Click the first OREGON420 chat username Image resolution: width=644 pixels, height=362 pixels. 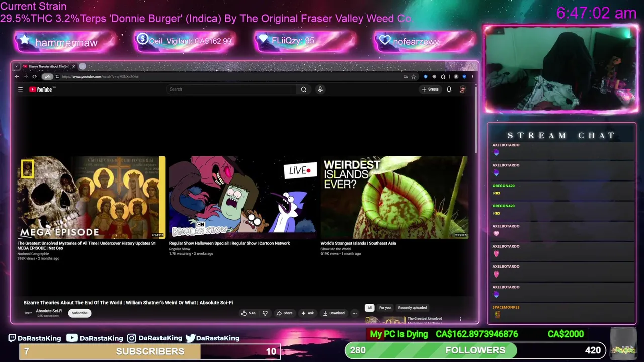click(x=503, y=186)
